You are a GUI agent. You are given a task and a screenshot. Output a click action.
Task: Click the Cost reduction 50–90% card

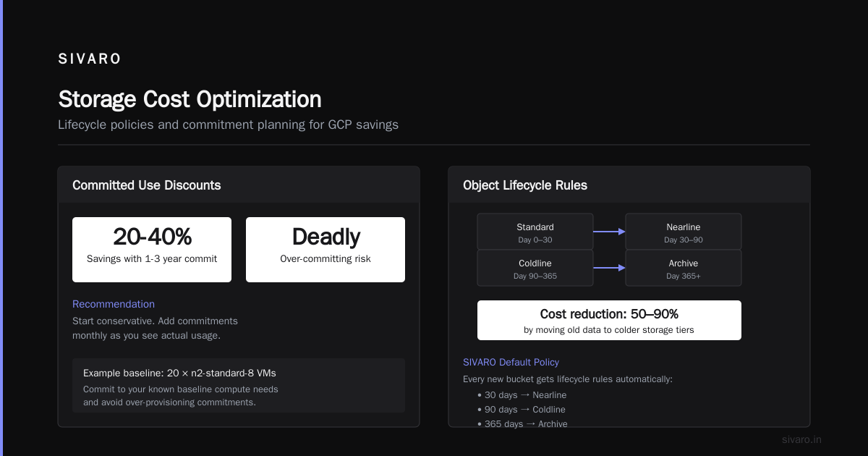(x=609, y=320)
